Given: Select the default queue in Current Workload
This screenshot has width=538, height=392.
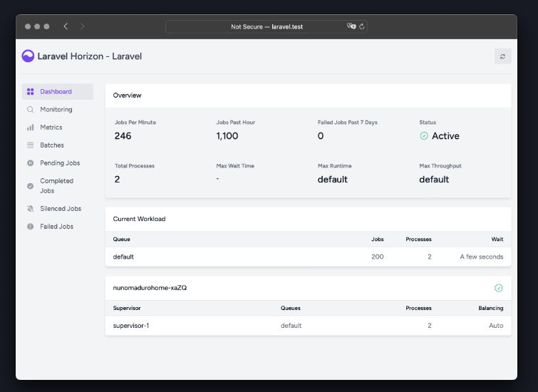Looking at the screenshot, I should [123, 257].
